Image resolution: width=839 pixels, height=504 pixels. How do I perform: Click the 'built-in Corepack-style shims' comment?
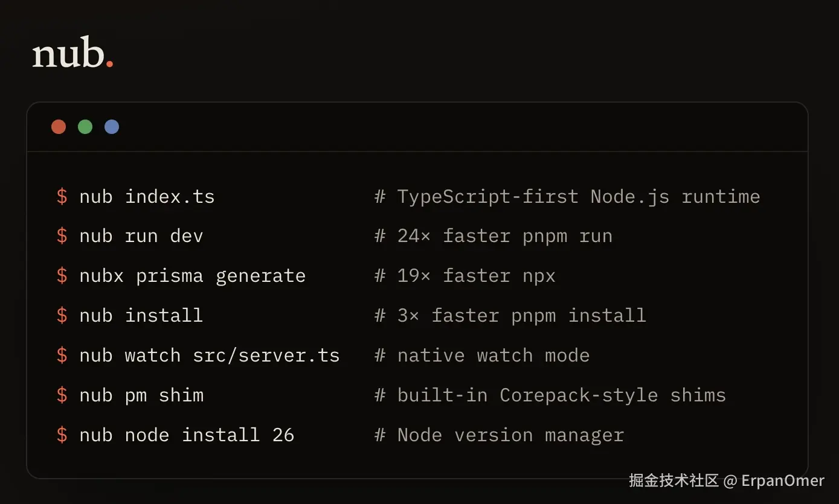(562, 395)
